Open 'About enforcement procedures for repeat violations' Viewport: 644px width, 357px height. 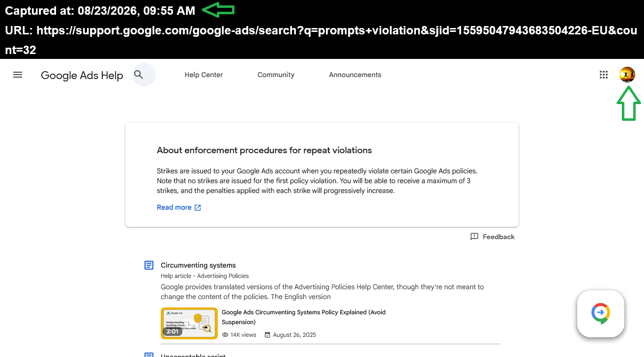coord(264,150)
